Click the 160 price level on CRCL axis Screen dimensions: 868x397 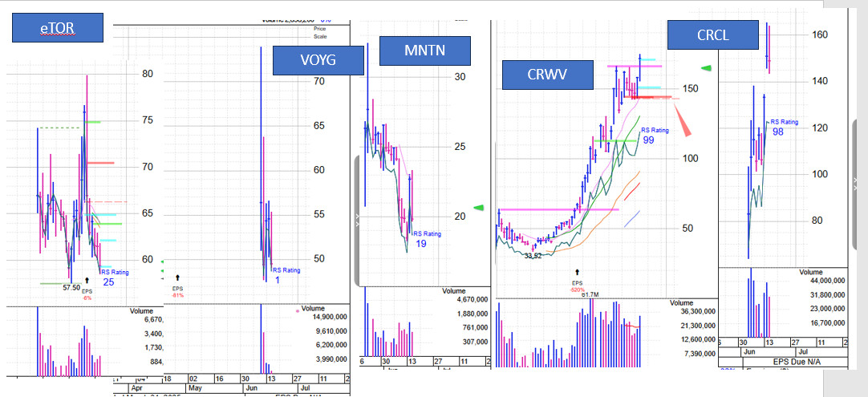tap(819, 34)
